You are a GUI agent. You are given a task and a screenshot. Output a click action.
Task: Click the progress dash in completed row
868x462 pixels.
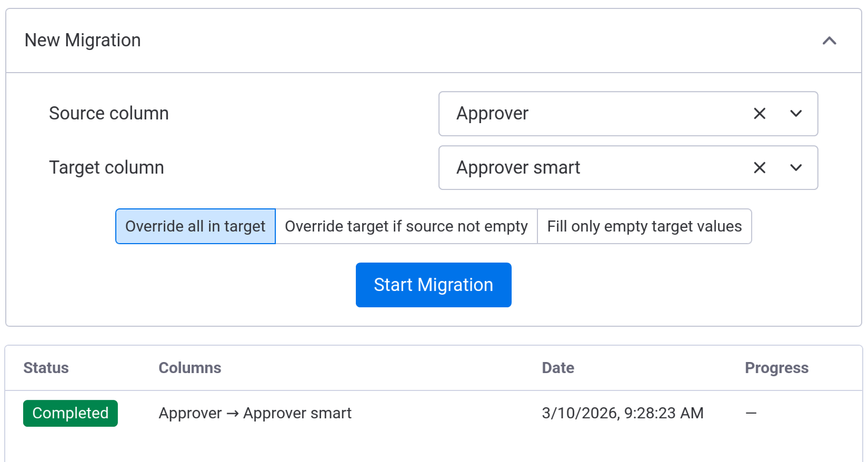[751, 413]
